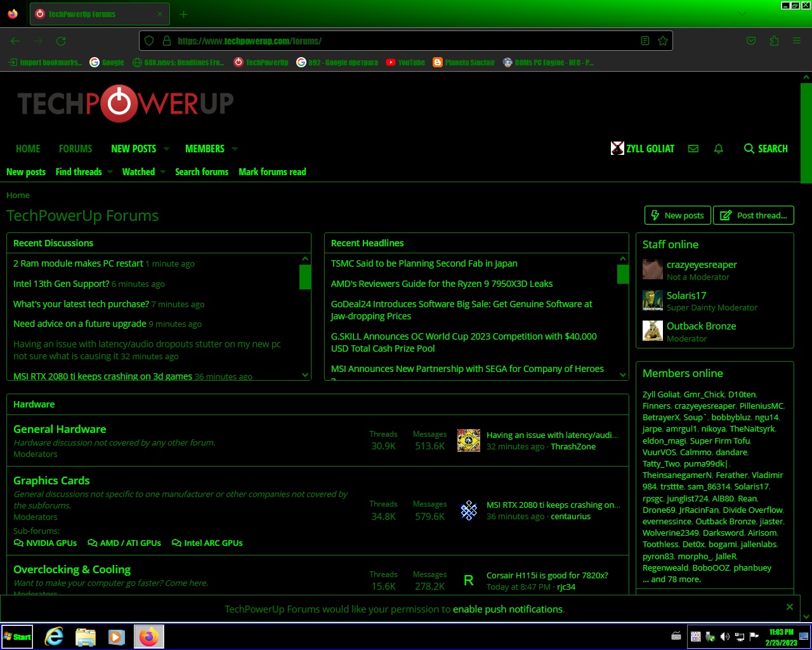Click the main page vertical scrollbar thumb
Screen dimensions: 812x650
point(806,133)
